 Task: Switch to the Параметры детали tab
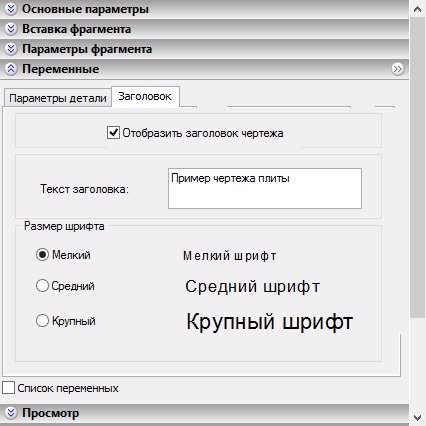[57, 98]
